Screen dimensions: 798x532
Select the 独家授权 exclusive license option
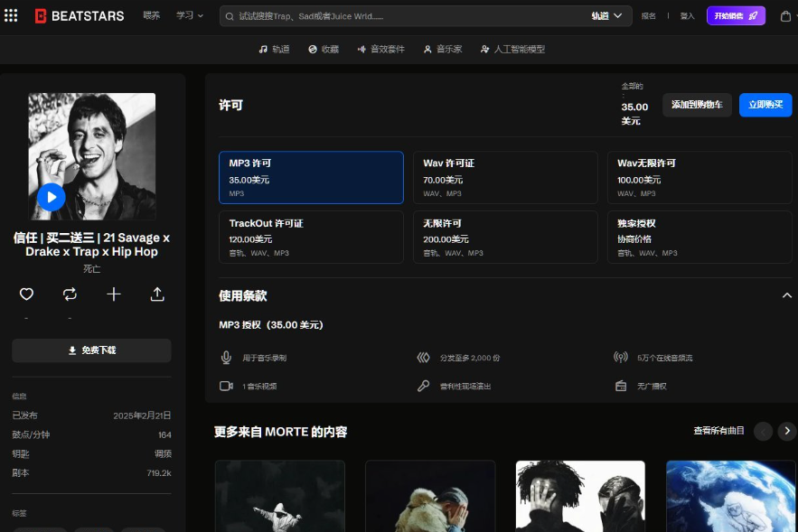(x=699, y=237)
